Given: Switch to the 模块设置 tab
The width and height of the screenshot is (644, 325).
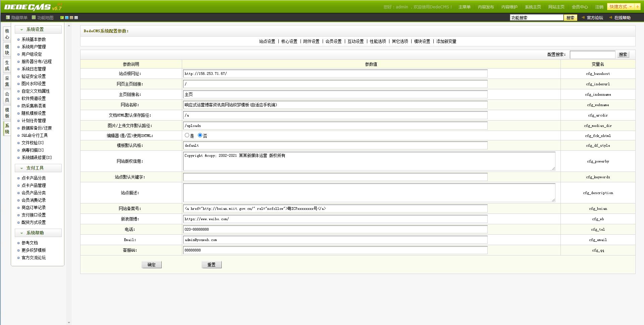Looking at the screenshot, I should (x=422, y=41).
